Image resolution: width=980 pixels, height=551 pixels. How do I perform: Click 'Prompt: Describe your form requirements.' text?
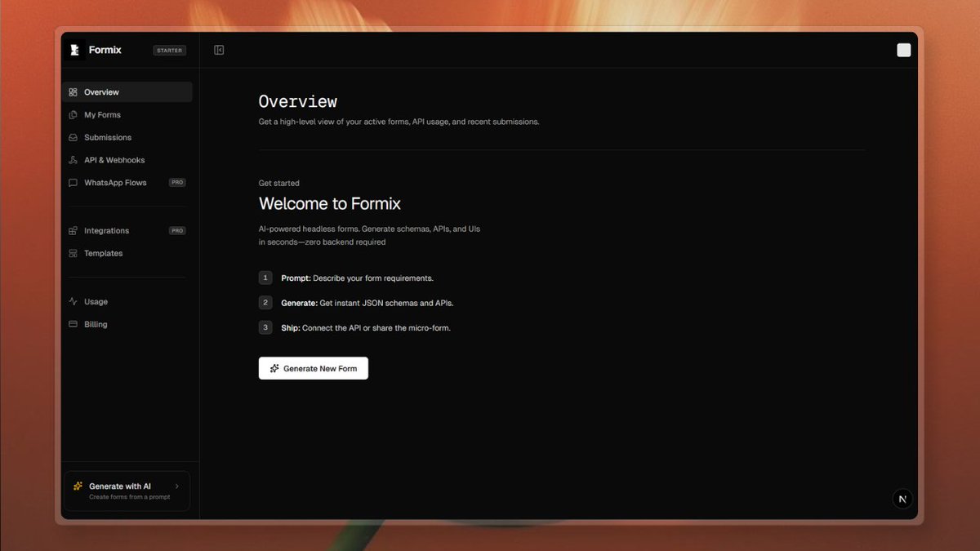point(358,278)
